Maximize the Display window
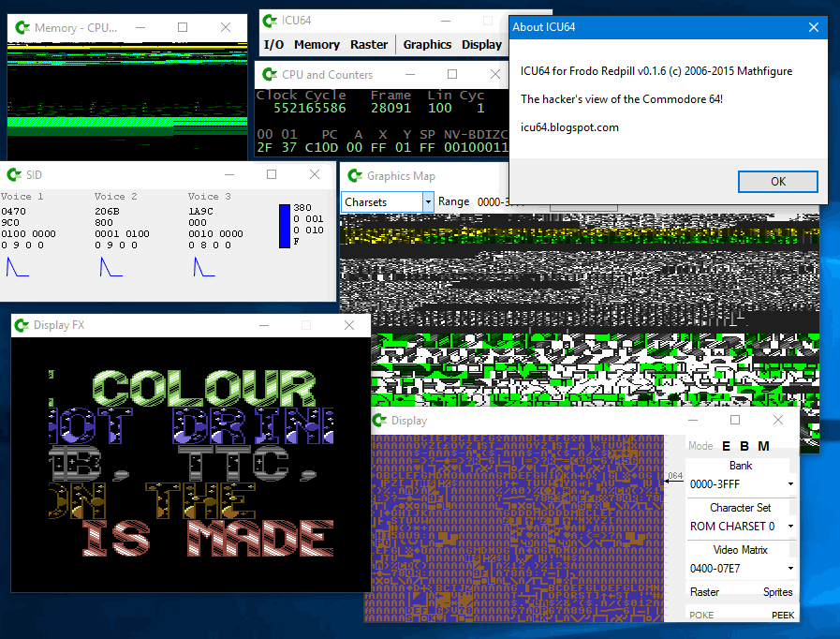 click(735, 421)
